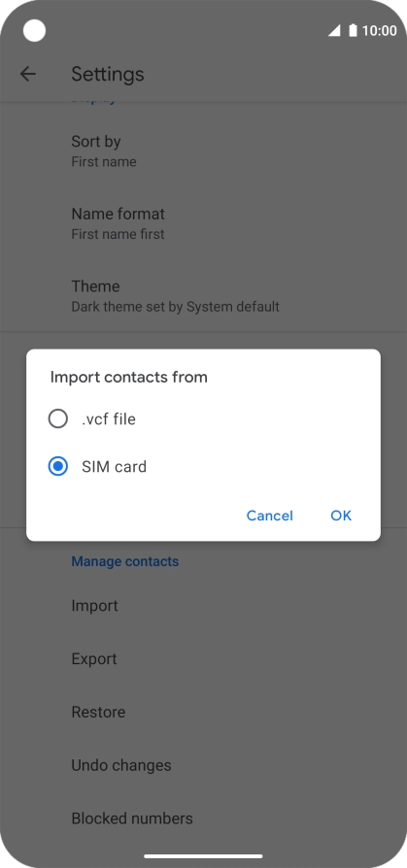
Task: Select the .vcf file radio button
Action: (58, 419)
